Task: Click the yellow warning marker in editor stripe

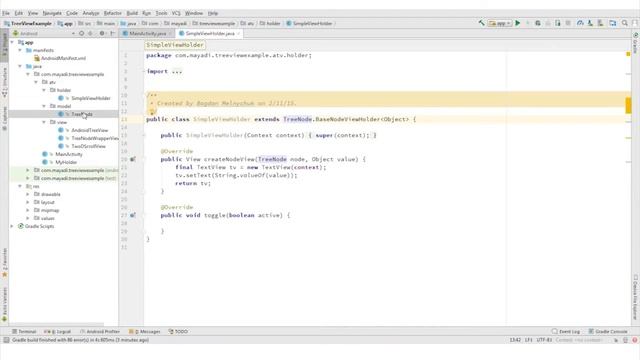Action: [x=628, y=54]
